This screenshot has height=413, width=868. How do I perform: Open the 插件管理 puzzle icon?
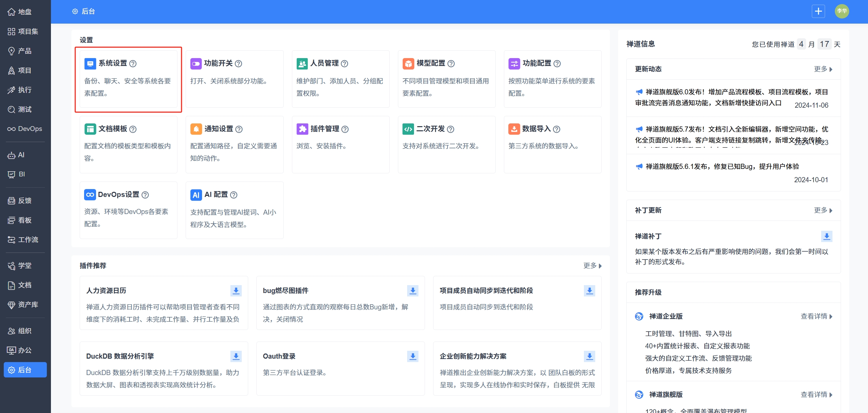pos(302,129)
